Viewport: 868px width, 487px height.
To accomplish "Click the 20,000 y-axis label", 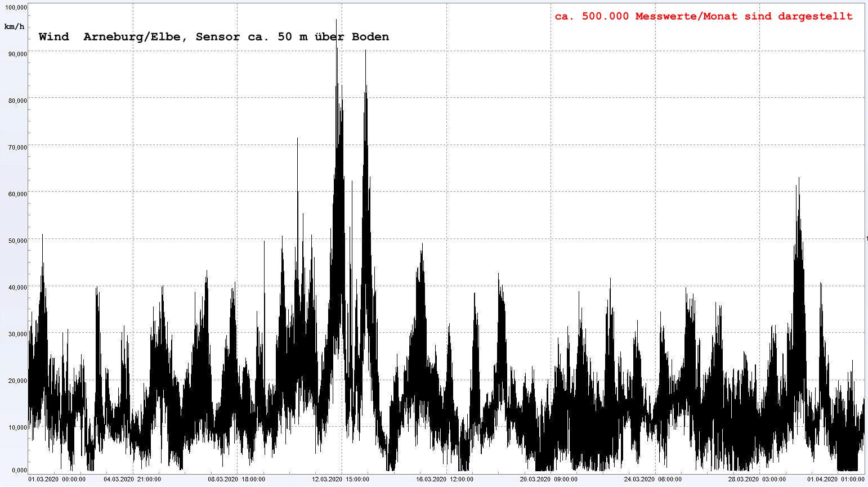I will pos(16,381).
